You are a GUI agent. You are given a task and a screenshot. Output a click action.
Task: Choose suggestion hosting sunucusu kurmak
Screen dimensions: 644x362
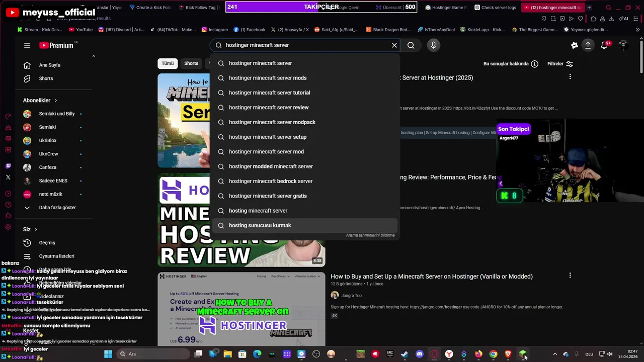[305, 225]
